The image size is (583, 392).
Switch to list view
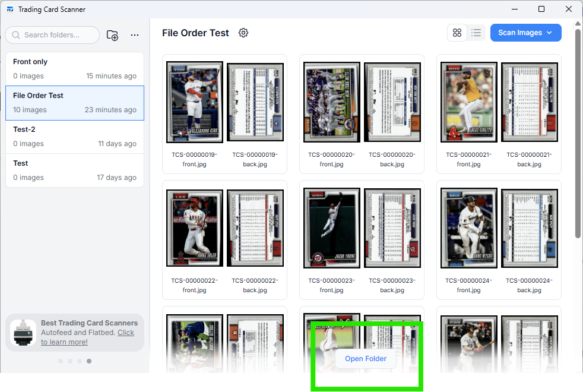click(x=476, y=33)
